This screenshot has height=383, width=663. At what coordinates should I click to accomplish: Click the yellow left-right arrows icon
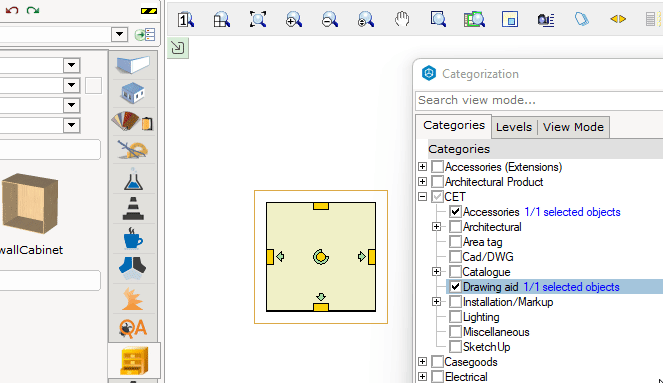618,19
